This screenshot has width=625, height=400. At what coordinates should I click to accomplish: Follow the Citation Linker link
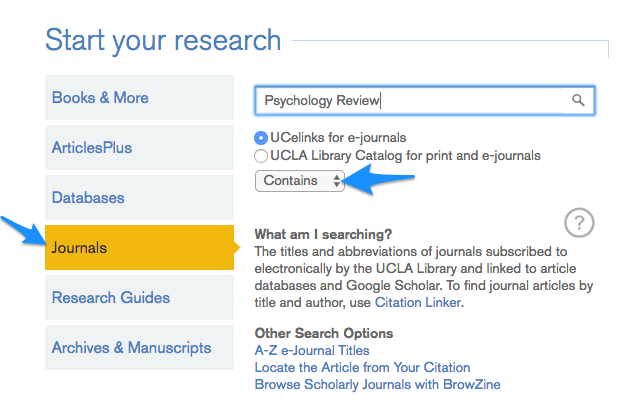(x=418, y=303)
